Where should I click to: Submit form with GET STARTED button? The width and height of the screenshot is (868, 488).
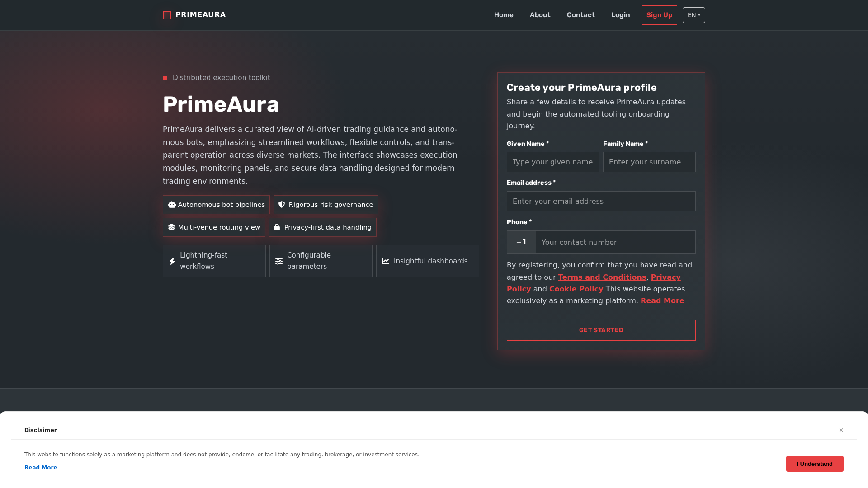601,330
